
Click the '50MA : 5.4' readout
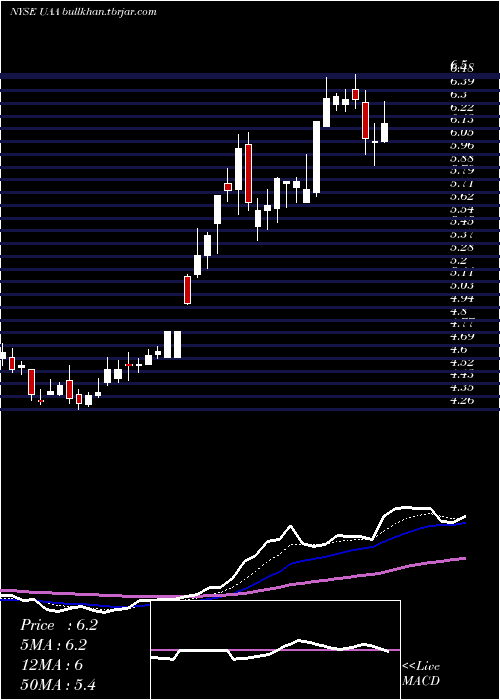tap(58, 684)
